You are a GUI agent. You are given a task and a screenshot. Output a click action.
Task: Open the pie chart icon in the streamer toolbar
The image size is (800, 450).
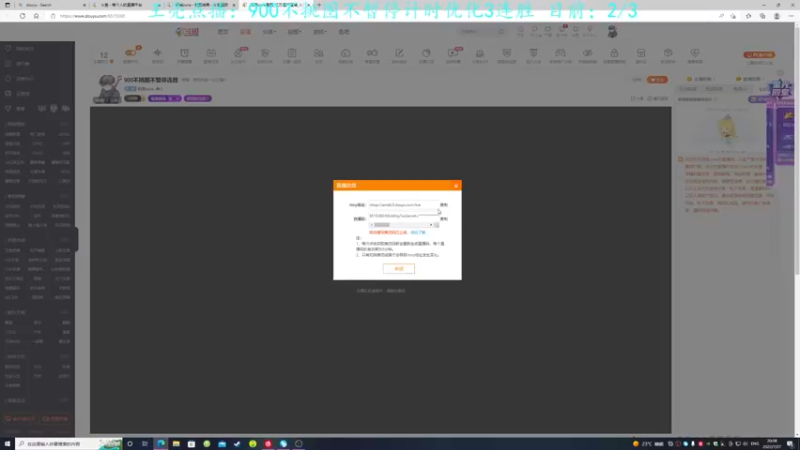(x=426, y=53)
